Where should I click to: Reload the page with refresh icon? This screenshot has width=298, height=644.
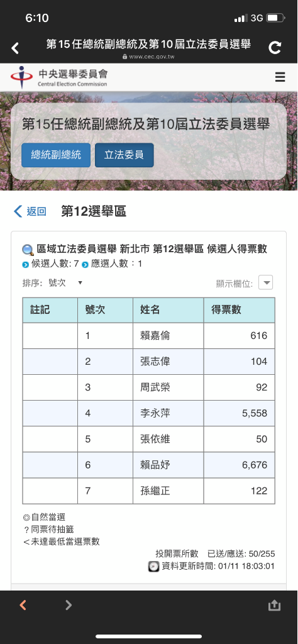275,48
